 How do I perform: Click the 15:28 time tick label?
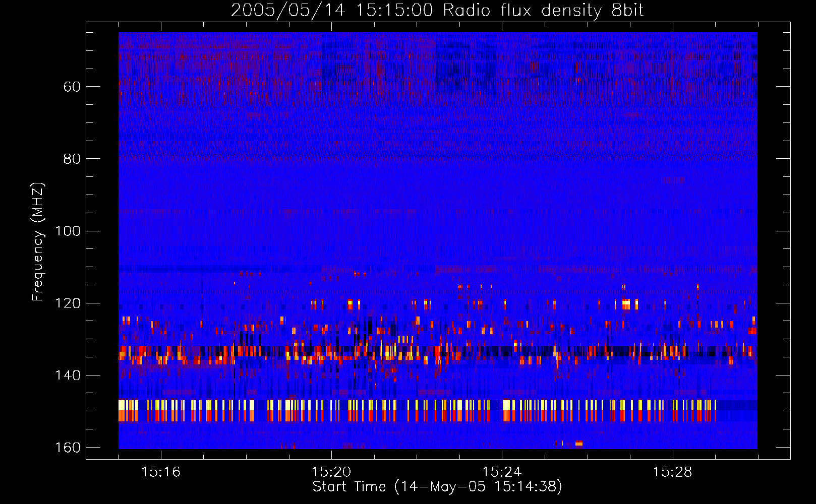672,472
